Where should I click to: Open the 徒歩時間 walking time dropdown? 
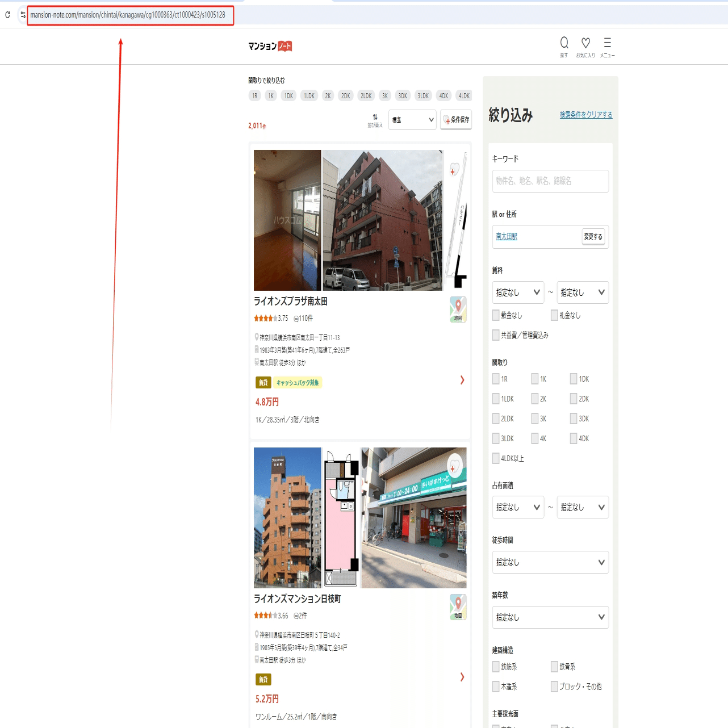coord(550,562)
